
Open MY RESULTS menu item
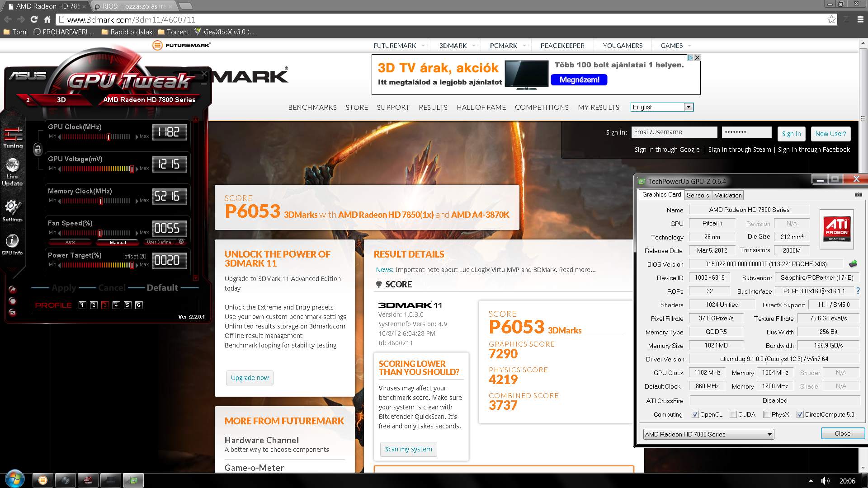pos(598,107)
